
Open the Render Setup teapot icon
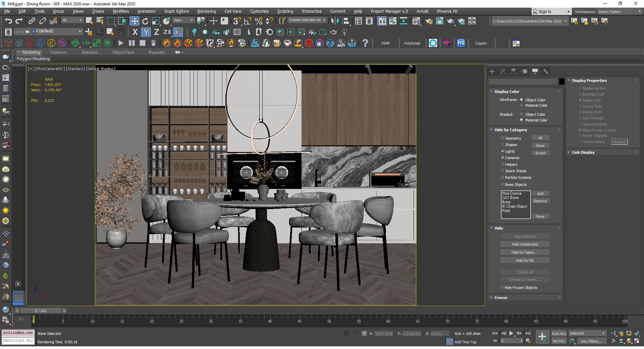pos(429,21)
